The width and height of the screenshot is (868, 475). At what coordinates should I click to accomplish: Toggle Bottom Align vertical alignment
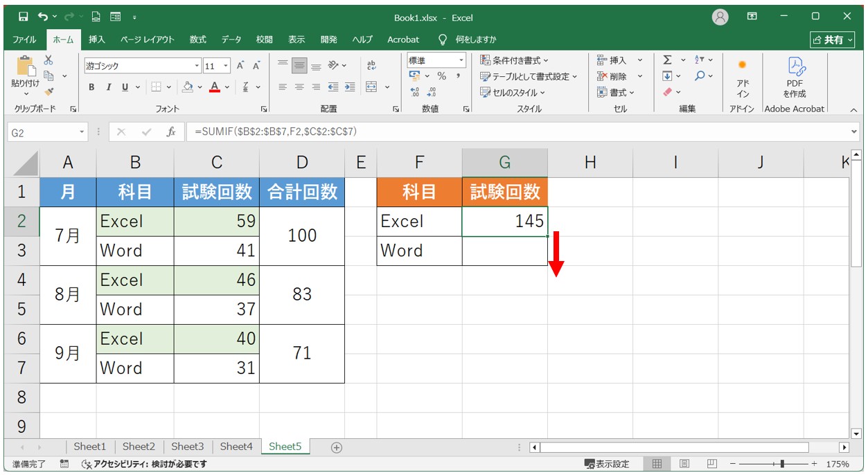pos(316,66)
